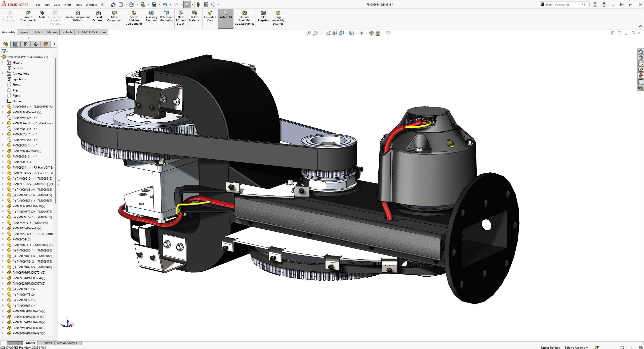644x349 pixels.
Task: Activate the Section View tool
Action: pyautogui.click(x=335, y=33)
